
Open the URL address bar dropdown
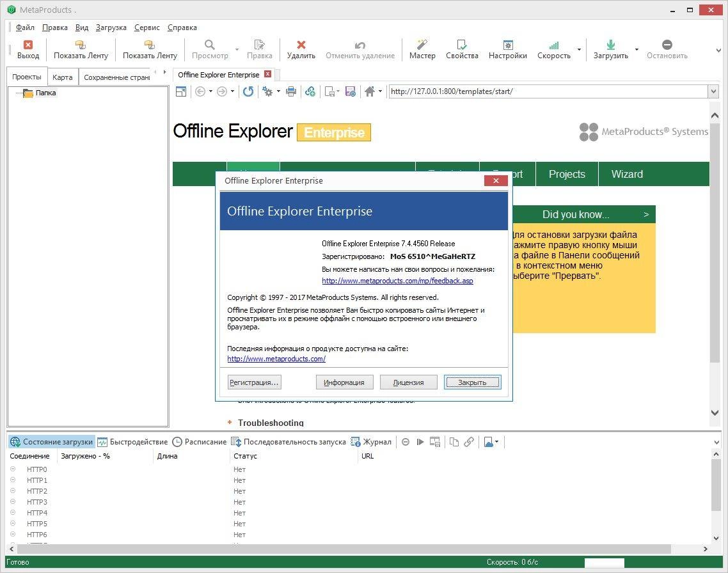tap(714, 91)
